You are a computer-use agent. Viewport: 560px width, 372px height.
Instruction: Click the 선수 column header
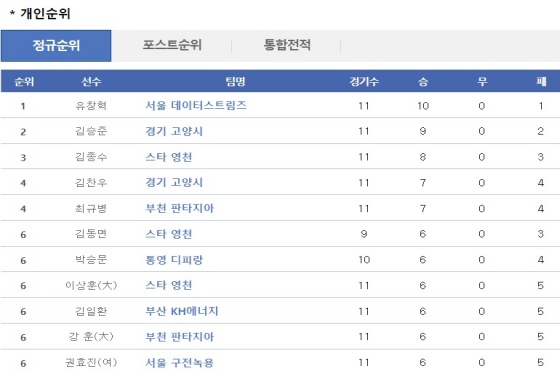pos(91,81)
